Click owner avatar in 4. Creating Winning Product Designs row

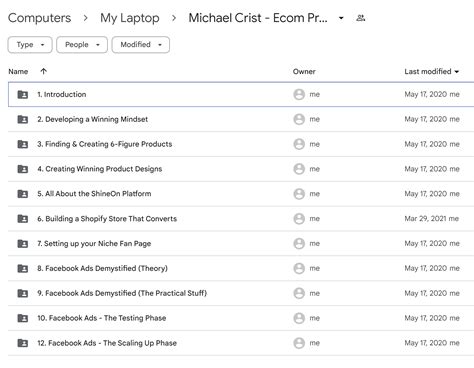coord(299,169)
